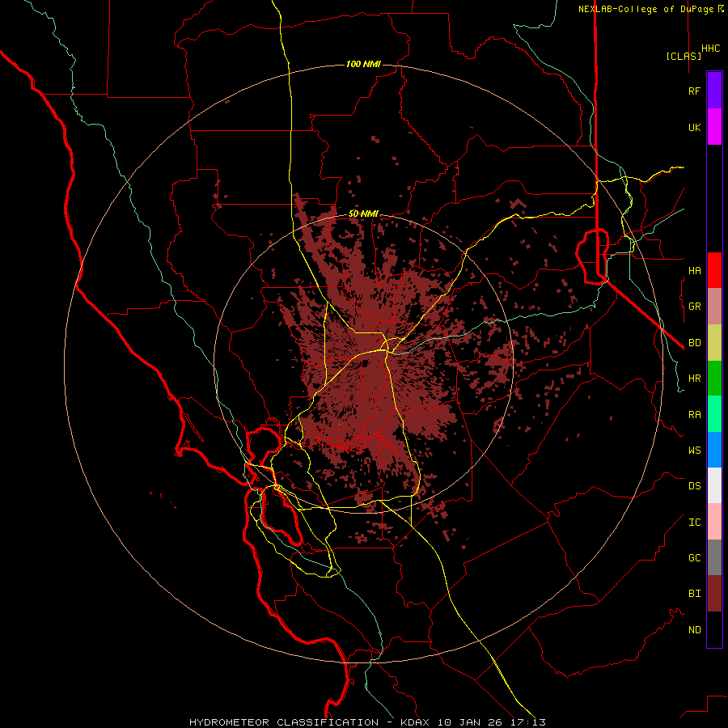Click the IC legend label
The width and height of the screenshot is (728, 728).
(694, 523)
